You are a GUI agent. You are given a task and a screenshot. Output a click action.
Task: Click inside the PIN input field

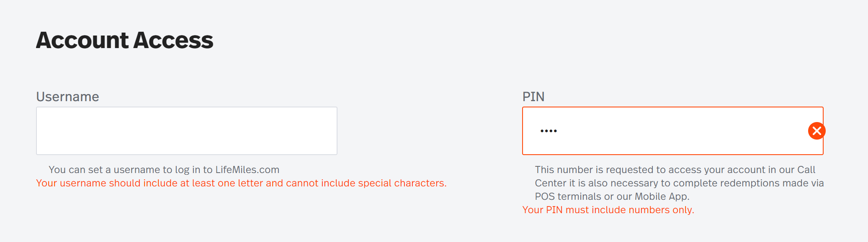pyautogui.click(x=672, y=131)
